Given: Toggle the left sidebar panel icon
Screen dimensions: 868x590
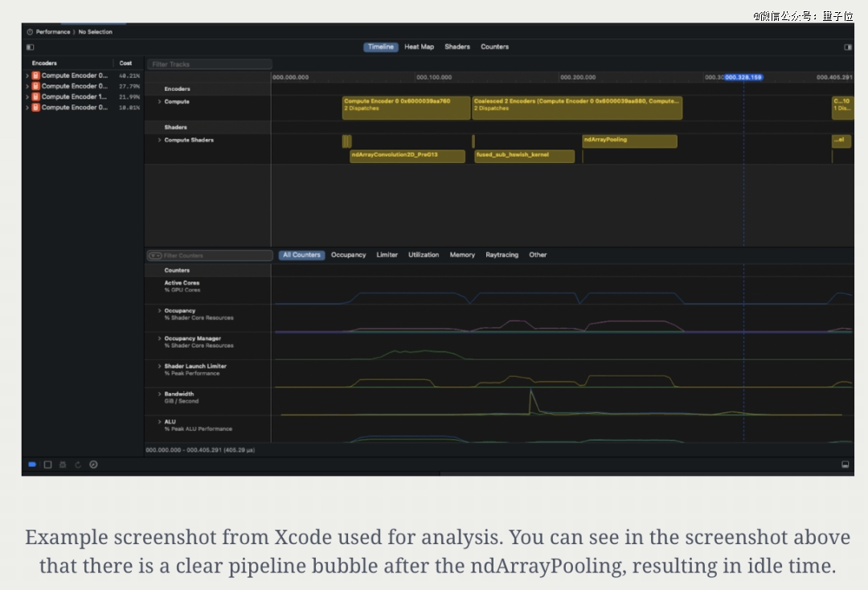Looking at the screenshot, I should point(31,47).
